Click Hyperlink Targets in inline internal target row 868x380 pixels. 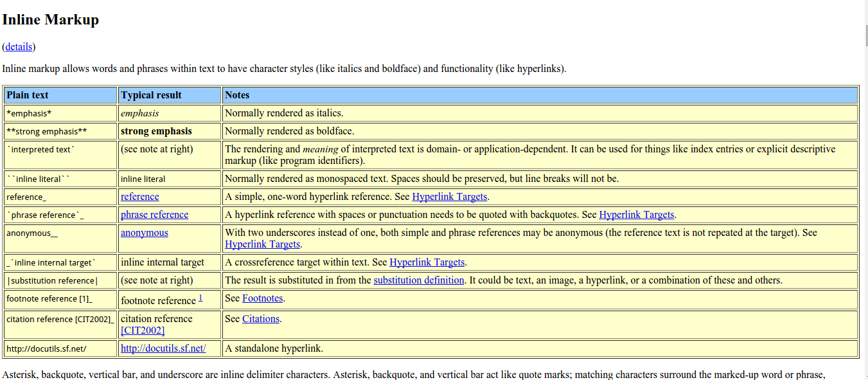point(427,262)
